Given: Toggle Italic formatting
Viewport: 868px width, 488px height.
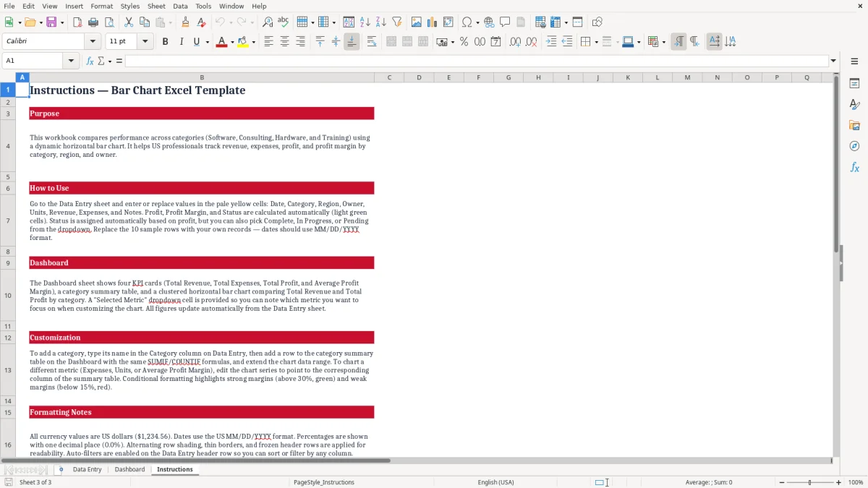Looking at the screenshot, I should [x=182, y=42].
